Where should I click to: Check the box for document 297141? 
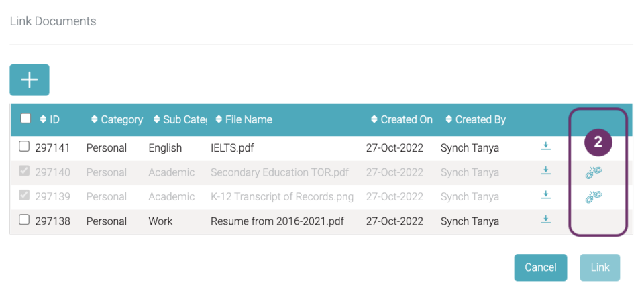point(24,147)
